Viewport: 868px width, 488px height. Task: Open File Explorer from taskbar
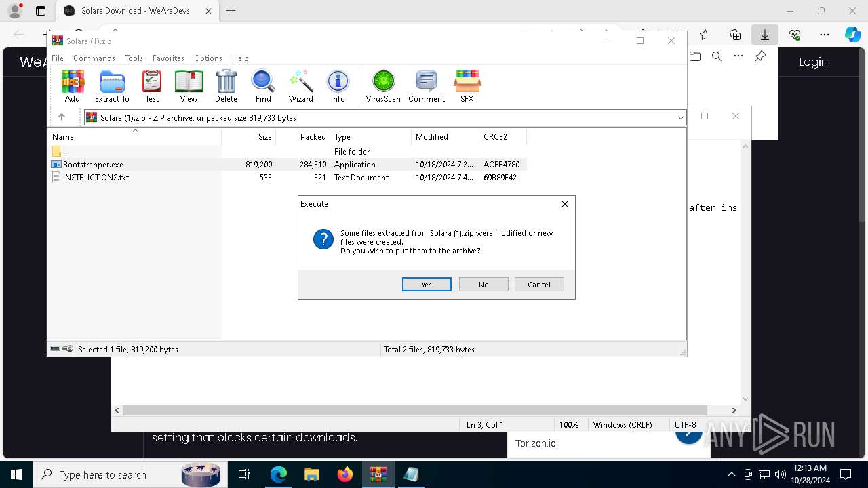[311, 474]
